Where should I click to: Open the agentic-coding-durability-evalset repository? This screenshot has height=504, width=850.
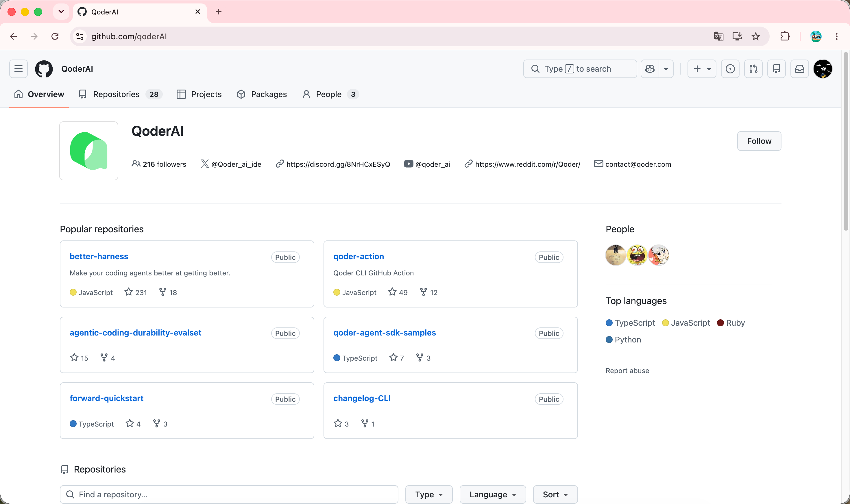136,333
